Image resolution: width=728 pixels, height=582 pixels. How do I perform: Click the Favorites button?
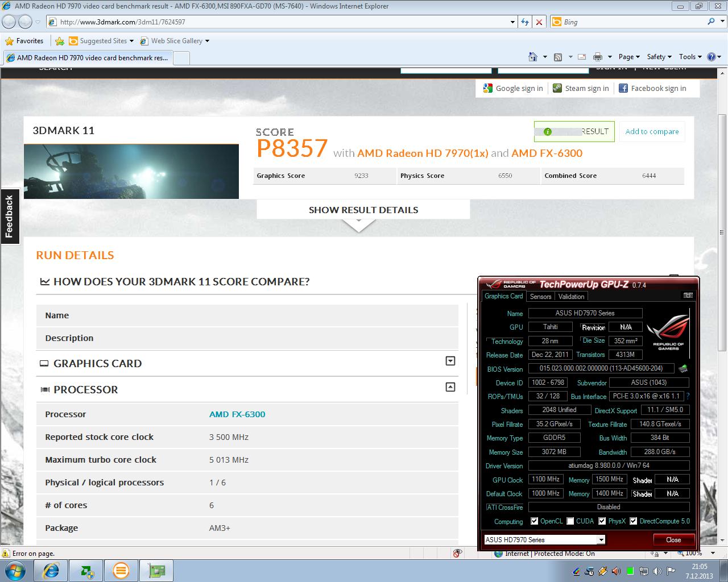[x=24, y=41]
